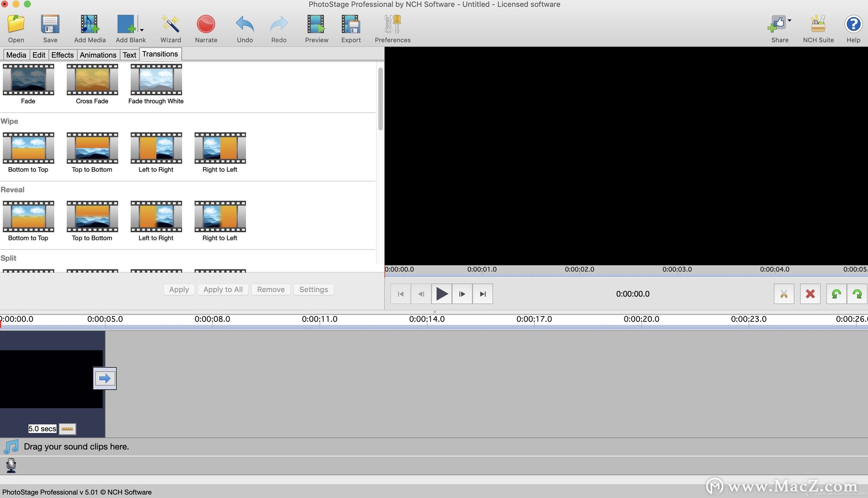
Task: Choose the Fade transition thumbnail
Action: (28, 80)
